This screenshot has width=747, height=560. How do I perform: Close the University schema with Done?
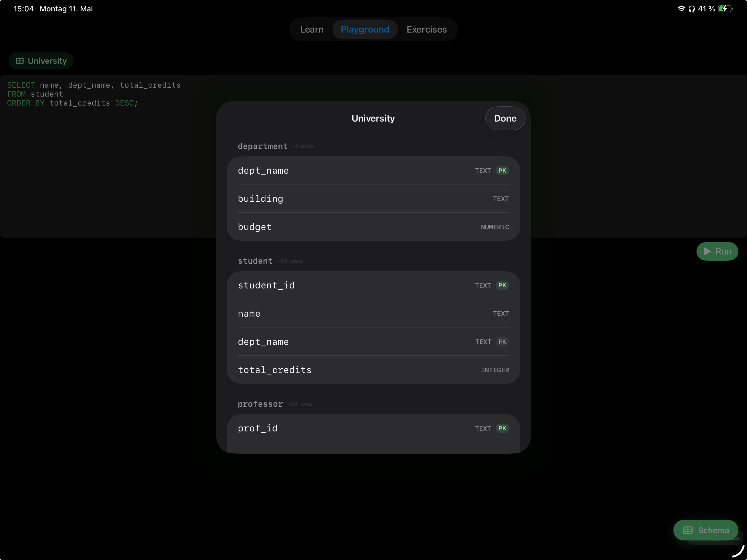click(505, 118)
